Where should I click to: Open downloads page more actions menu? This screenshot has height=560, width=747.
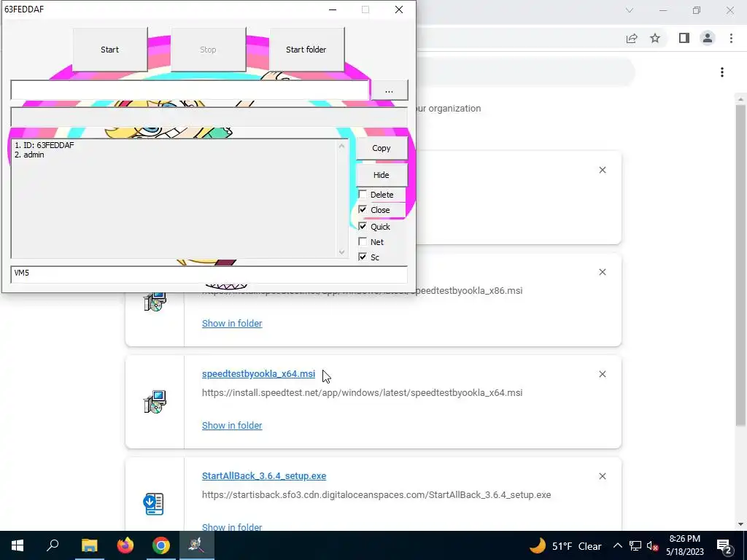pos(721,72)
